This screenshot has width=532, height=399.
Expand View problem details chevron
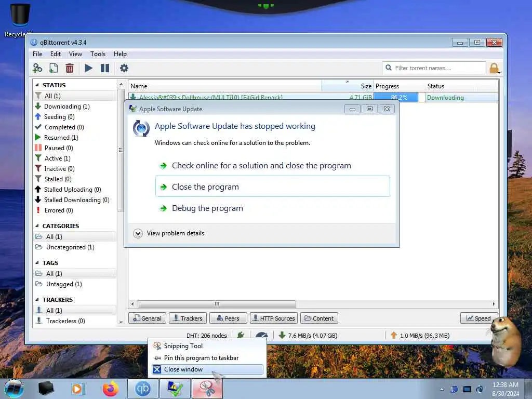138,233
